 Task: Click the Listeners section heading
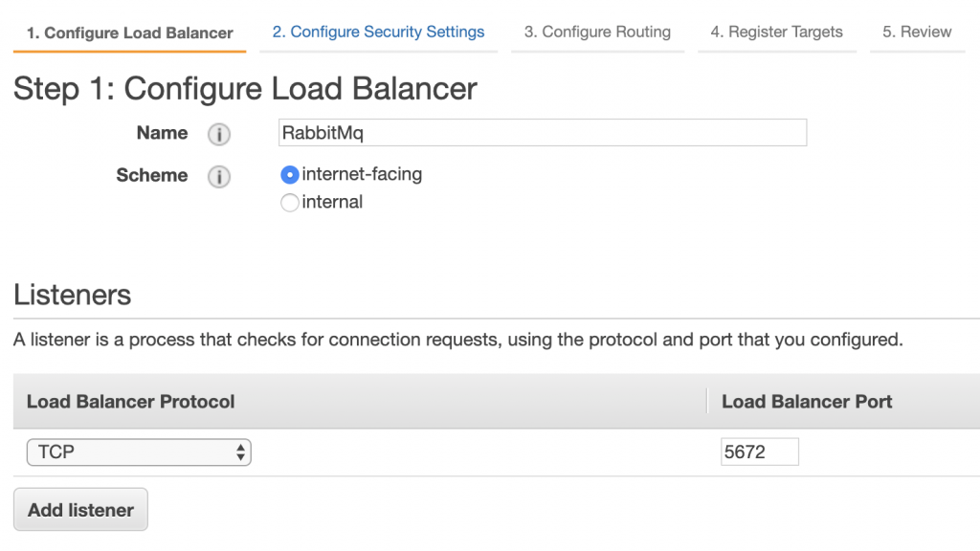[73, 295]
